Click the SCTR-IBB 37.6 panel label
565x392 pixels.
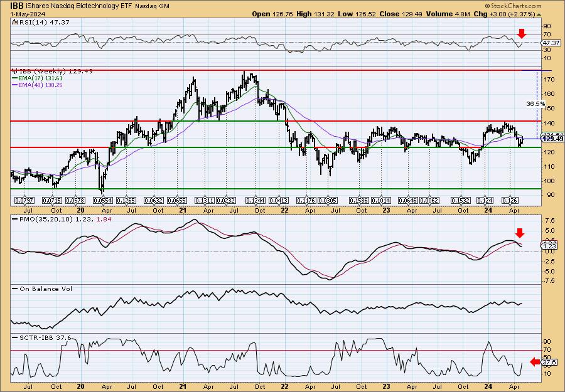(x=42, y=337)
